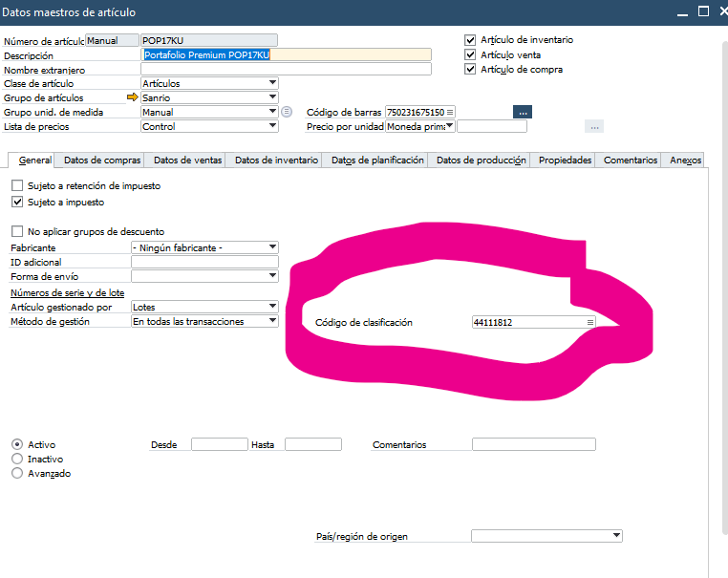The image size is (728, 578).
Task: Uncheck the Artículo de inventario checkbox
Action: tap(470, 40)
